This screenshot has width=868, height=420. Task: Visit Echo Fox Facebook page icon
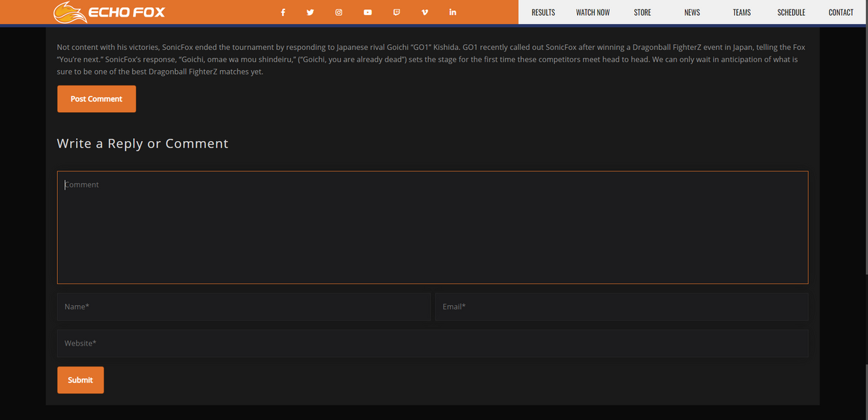[x=283, y=12]
